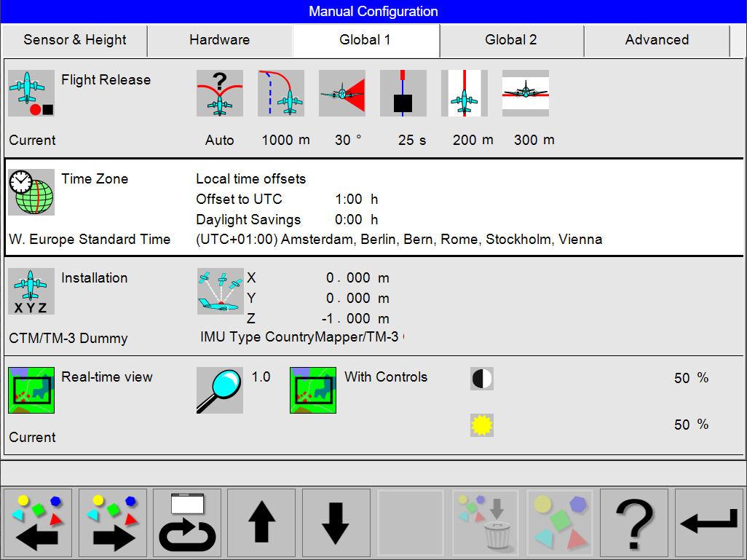Open the Time Zone globe settings
This screenshot has width=747, height=560.
click(x=31, y=192)
